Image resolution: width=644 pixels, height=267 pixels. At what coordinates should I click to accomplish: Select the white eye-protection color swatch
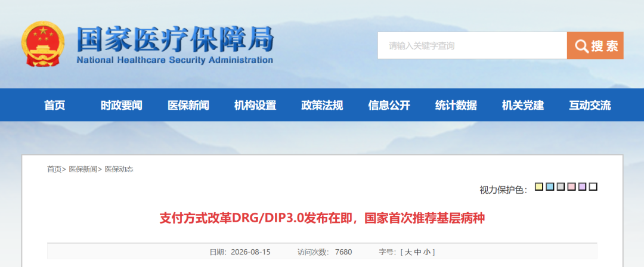[x=593, y=187]
